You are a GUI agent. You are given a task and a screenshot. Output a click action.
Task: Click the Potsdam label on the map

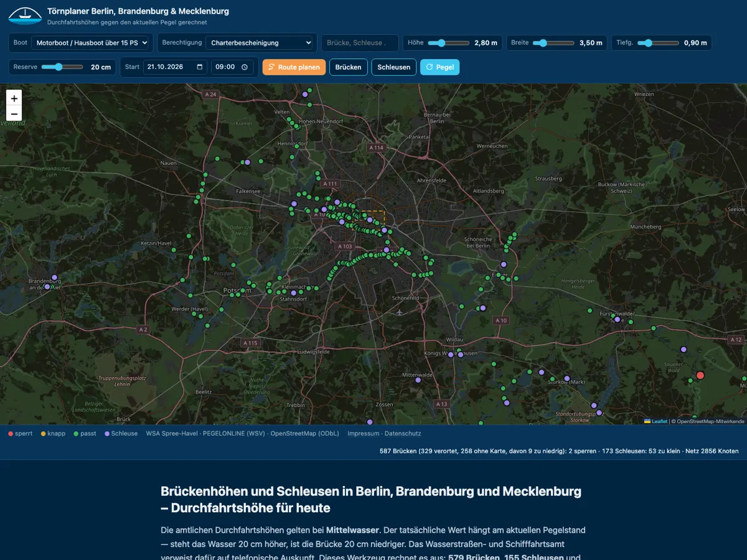[x=237, y=291]
